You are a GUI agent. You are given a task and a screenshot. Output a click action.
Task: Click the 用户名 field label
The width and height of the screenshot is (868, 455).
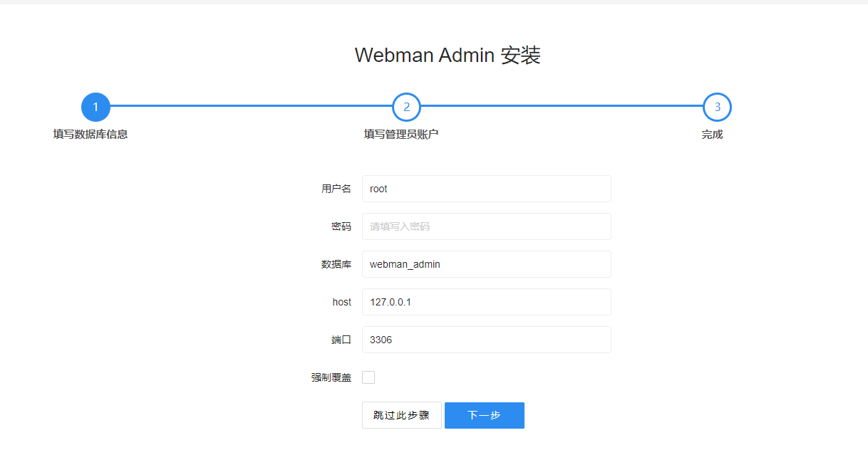point(336,189)
